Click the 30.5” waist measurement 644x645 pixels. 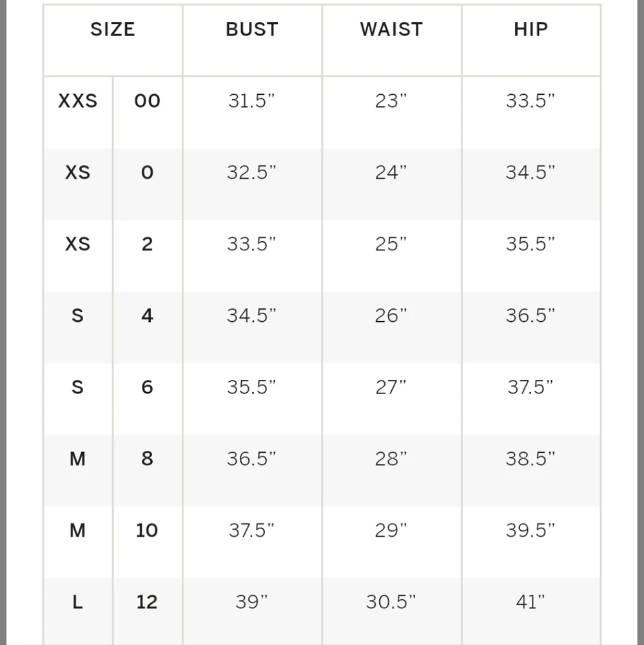click(391, 602)
